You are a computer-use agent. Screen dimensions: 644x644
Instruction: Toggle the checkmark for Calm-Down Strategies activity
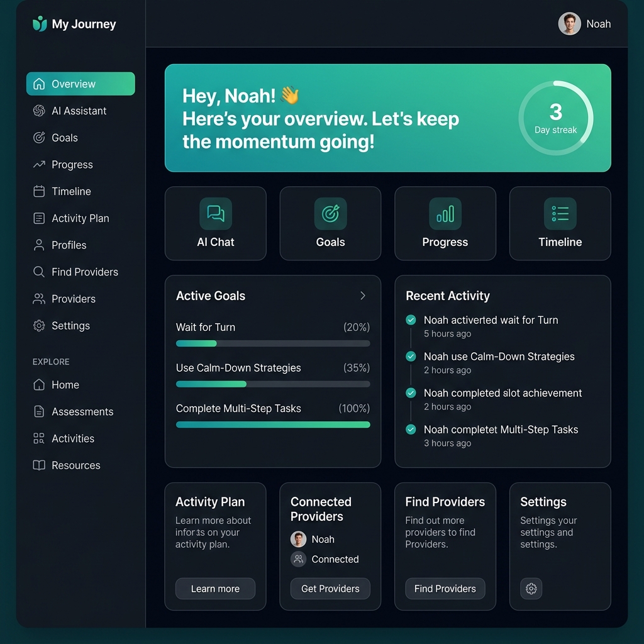tap(411, 357)
